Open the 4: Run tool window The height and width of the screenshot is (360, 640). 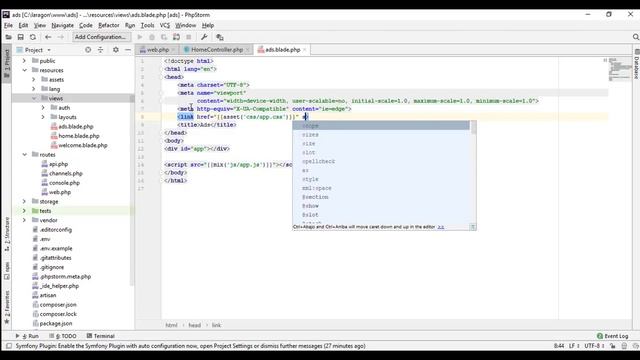(27, 336)
